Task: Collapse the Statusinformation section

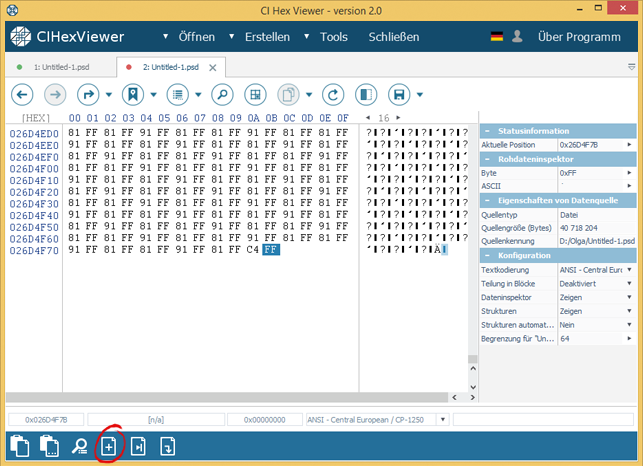Action: [x=487, y=131]
